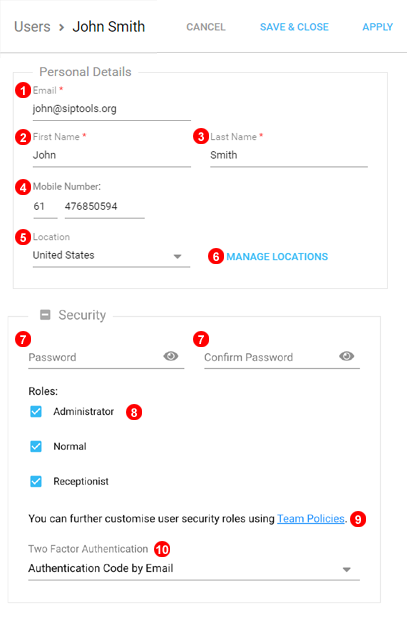Uncheck the Receptionist role checkbox
The height and width of the screenshot is (618, 407).
pos(36,481)
